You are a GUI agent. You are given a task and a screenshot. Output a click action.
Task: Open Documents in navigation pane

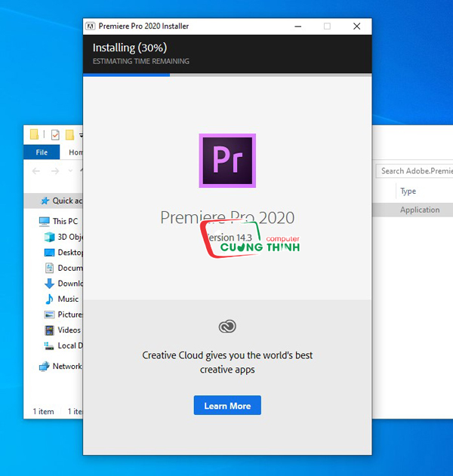[x=63, y=268]
